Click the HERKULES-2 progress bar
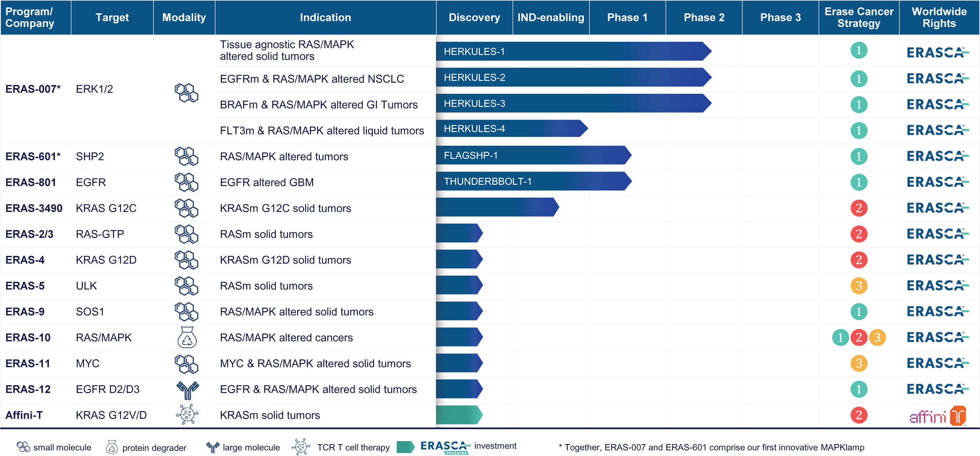The image size is (980, 456). [x=573, y=77]
